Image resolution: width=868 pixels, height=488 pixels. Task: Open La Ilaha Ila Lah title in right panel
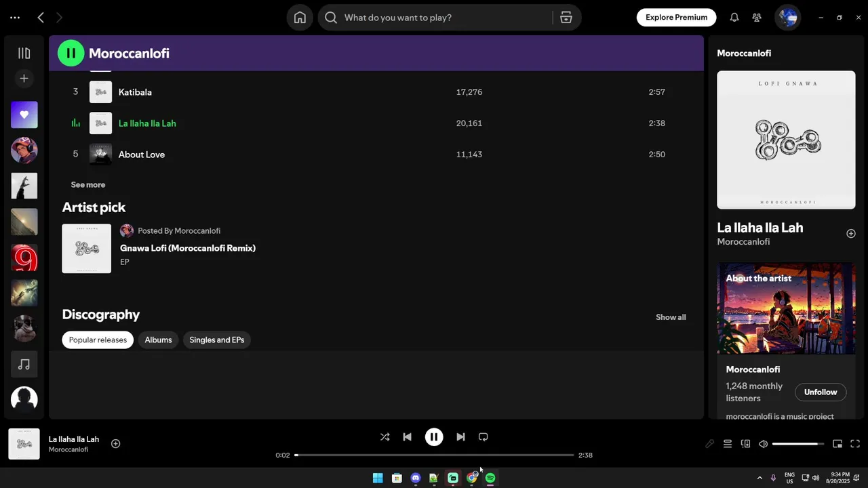(x=759, y=228)
